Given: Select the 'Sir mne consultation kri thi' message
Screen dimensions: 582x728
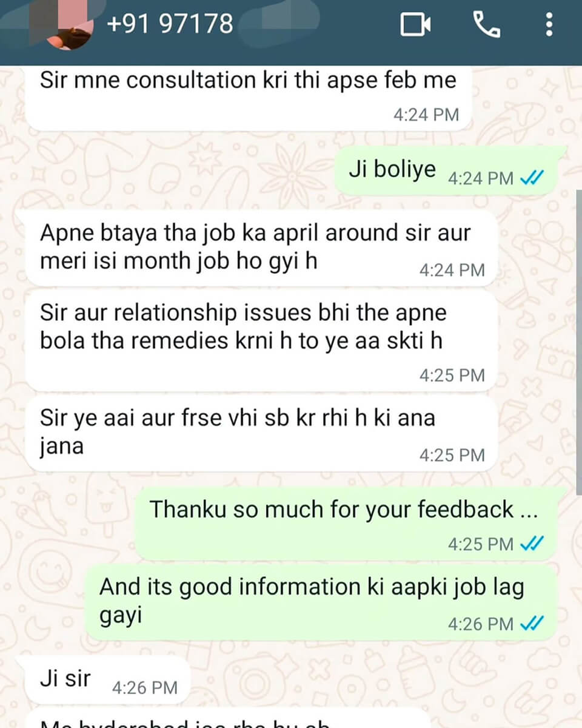Looking at the screenshot, I should coord(249,98).
